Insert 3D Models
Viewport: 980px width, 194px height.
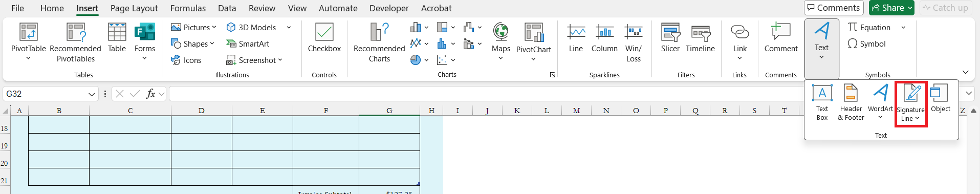click(252, 28)
